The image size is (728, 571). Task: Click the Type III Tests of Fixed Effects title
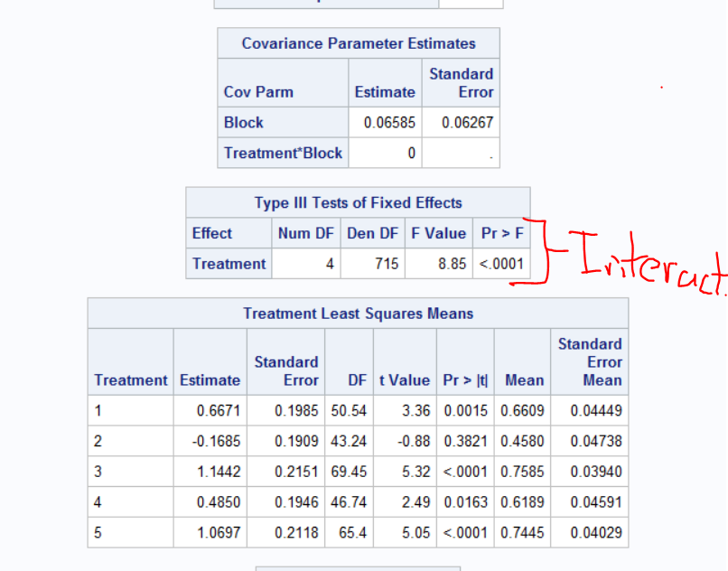tap(358, 202)
